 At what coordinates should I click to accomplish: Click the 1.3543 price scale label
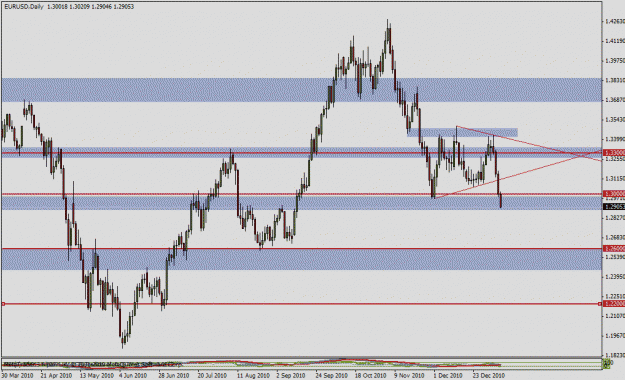click(615, 120)
